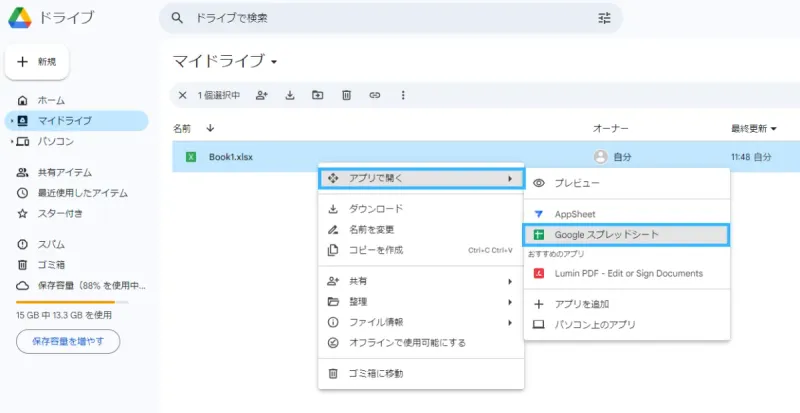
Task: Click the search magnifier icon
Action: pyautogui.click(x=177, y=18)
